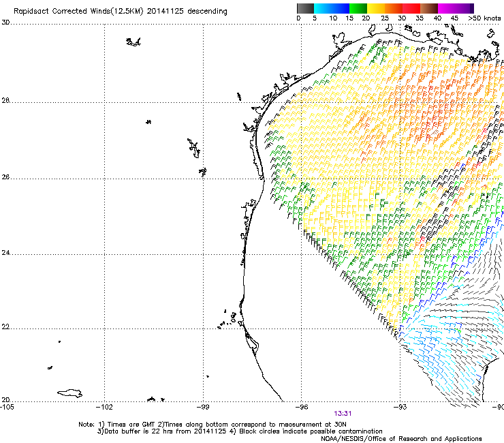Click the 'NOAA/NESDIS/Office of Research and Applications' credit
504x443 pixels.
click(401, 439)
